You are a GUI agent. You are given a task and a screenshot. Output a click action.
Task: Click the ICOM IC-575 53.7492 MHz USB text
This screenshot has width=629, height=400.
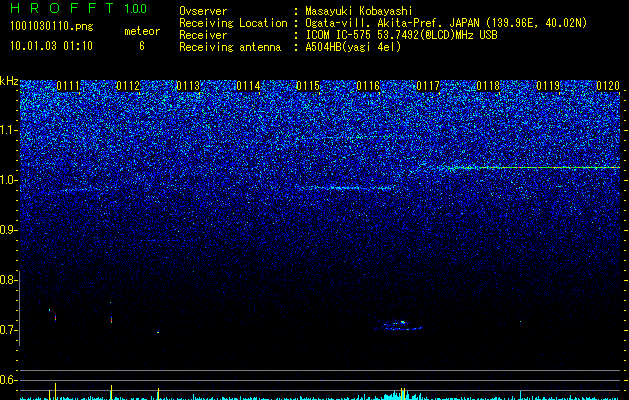(401, 35)
